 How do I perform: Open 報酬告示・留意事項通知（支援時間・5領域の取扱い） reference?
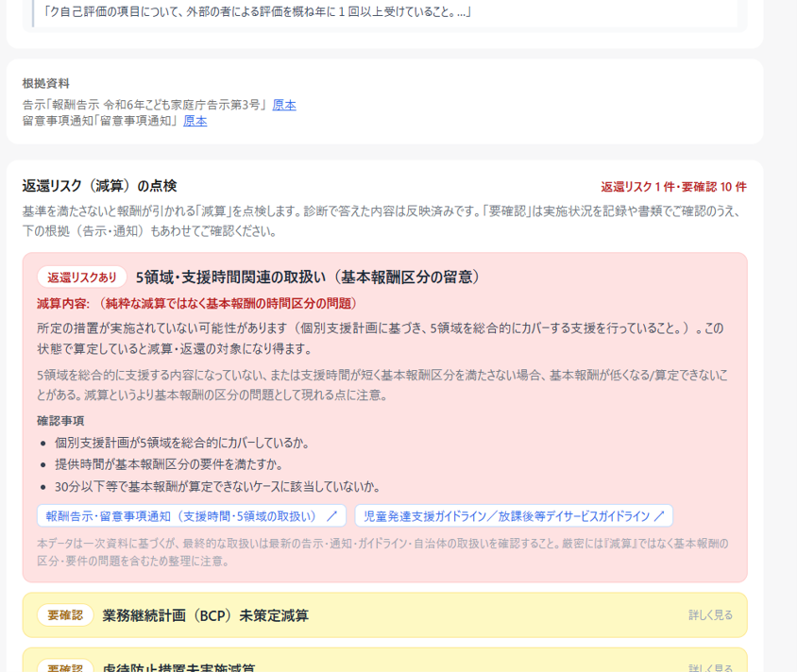192,516
